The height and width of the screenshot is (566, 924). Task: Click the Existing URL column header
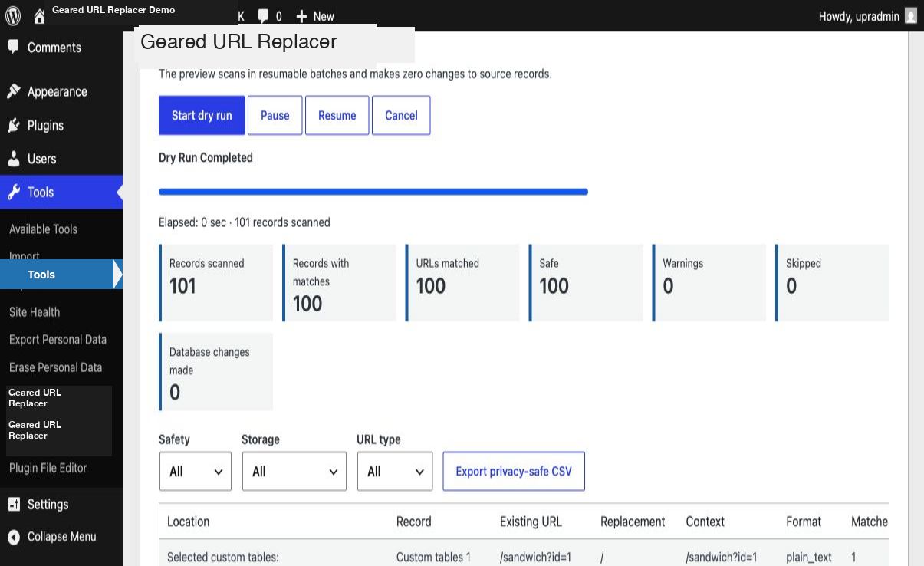point(531,522)
